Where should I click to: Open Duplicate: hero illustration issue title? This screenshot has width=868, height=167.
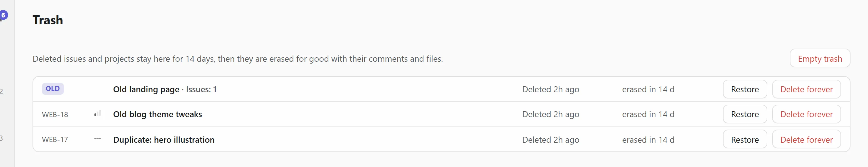164,140
